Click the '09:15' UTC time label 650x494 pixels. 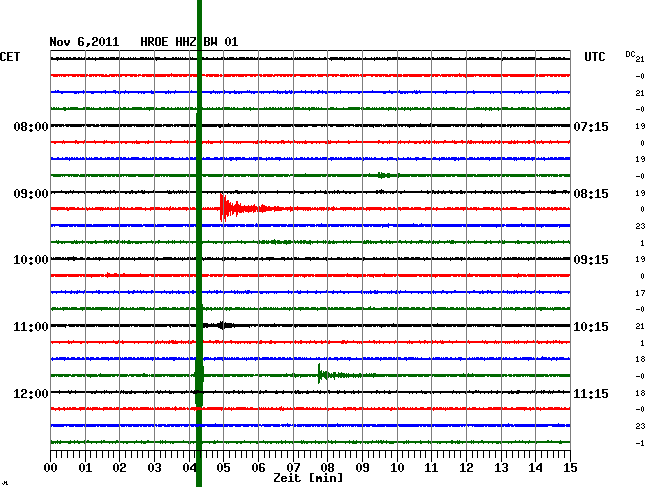click(591, 260)
